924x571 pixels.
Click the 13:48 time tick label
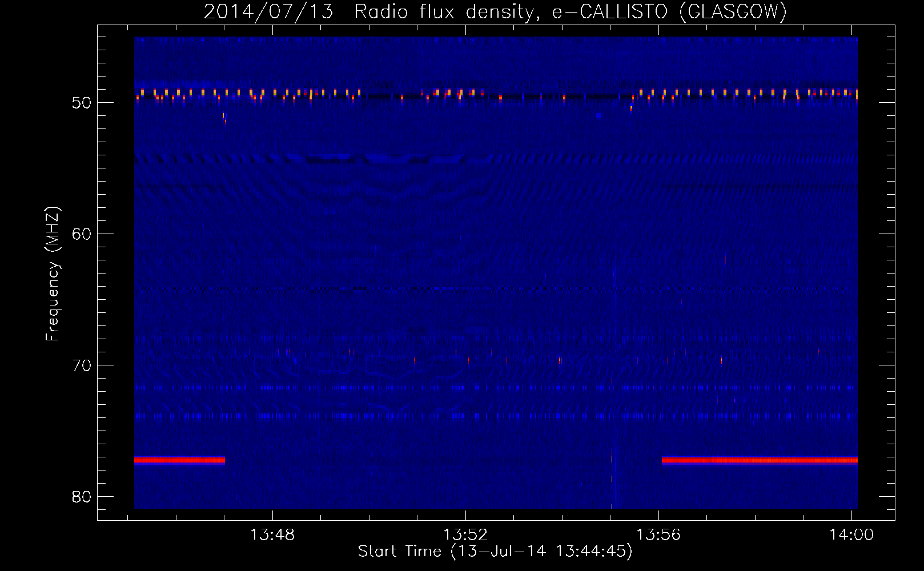272,535
